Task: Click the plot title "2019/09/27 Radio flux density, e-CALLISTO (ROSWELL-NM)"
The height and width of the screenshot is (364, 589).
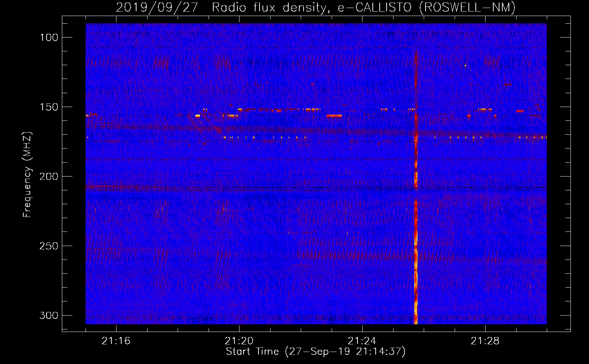Action: 316,7
